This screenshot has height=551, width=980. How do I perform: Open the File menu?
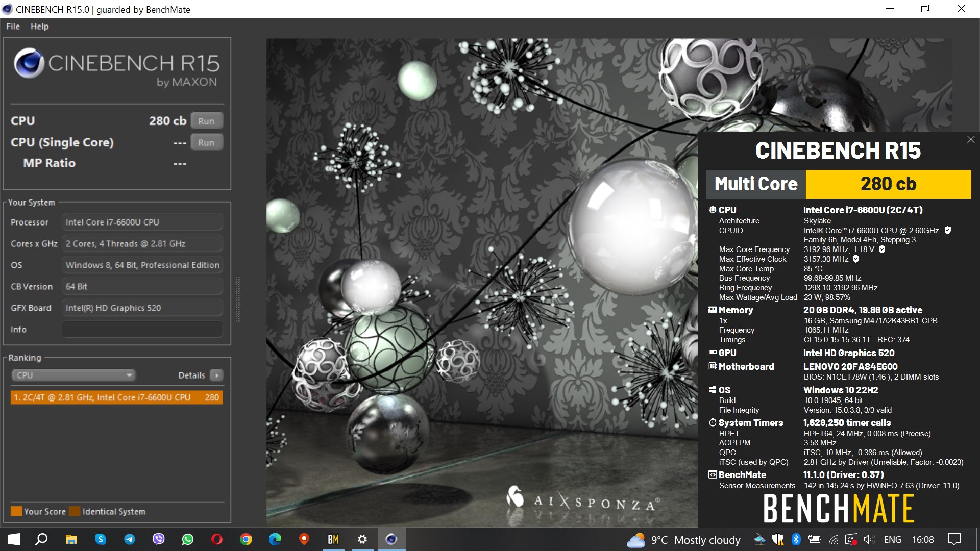(13, 26)
